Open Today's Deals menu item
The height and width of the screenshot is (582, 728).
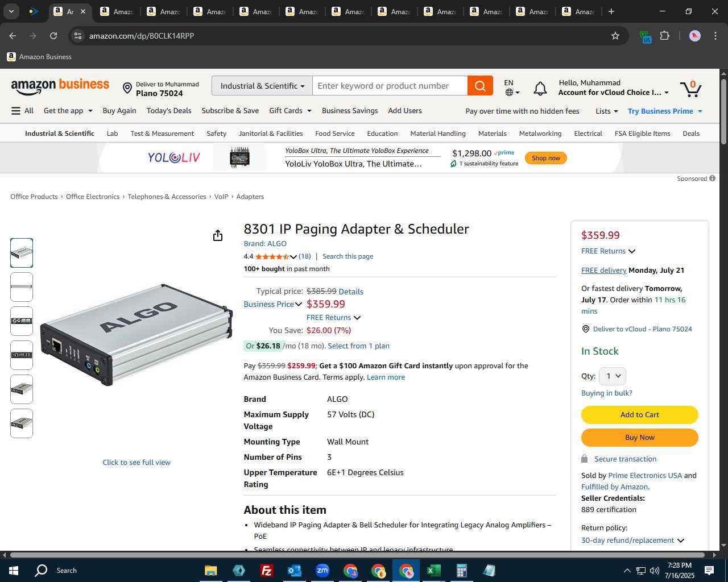[169, 111]
